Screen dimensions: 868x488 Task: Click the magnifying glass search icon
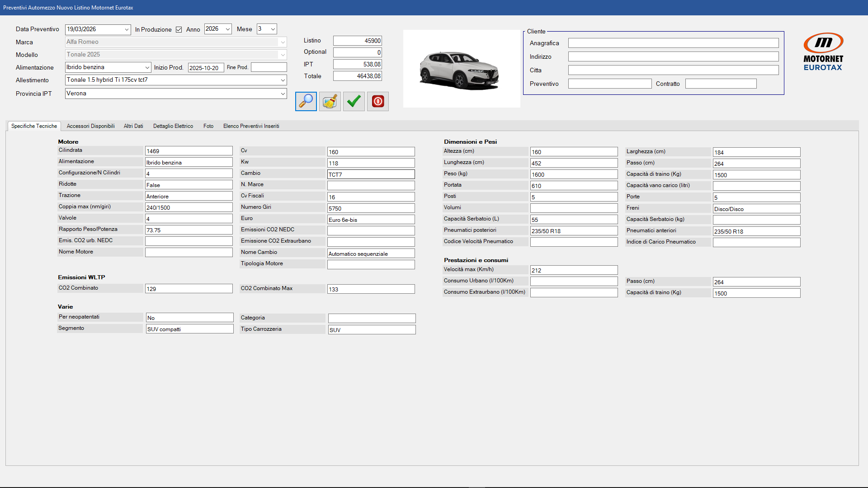tap(306, 101)
